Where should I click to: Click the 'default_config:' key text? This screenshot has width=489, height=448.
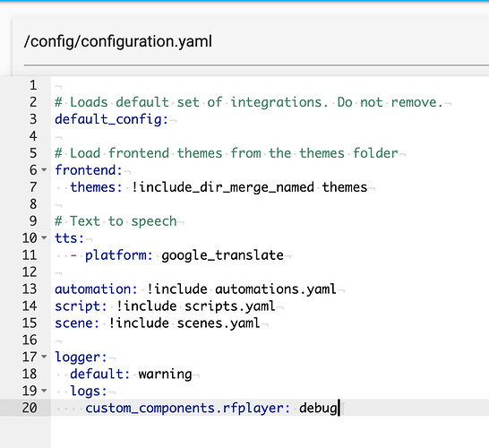(112, 119)
